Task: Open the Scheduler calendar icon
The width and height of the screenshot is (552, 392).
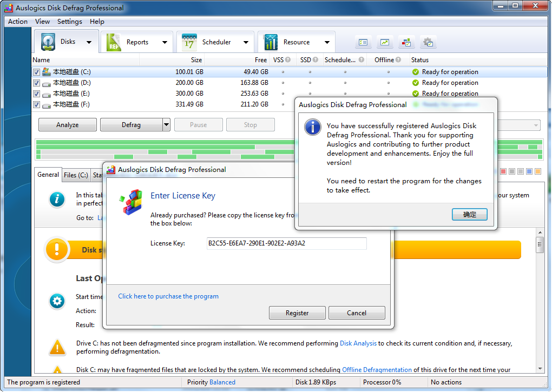Action: (189, 42)
